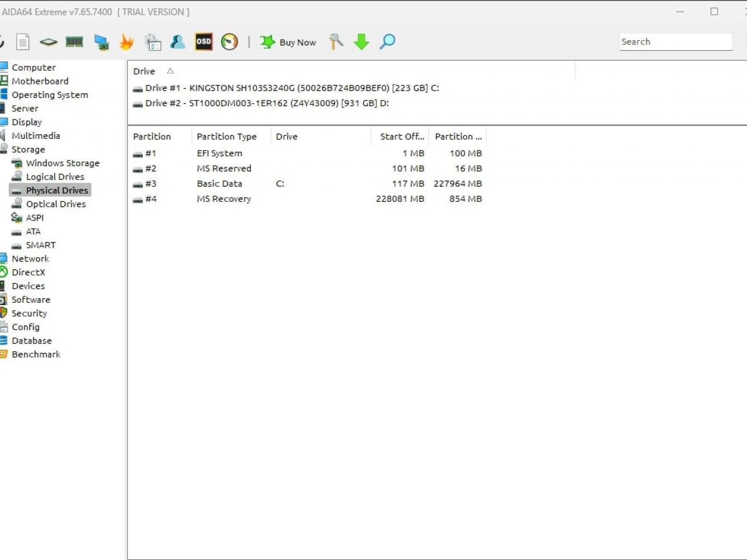Open the preferences checklist gear icon
Screen dimensions: 747x560
[152, 42]
